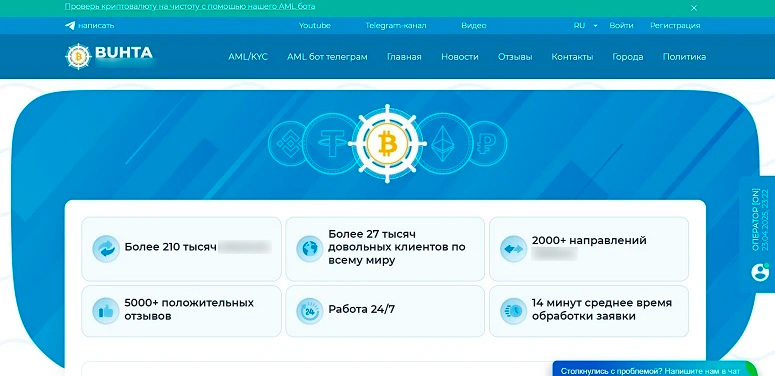Open the Новости menu item

coord(460,57)
